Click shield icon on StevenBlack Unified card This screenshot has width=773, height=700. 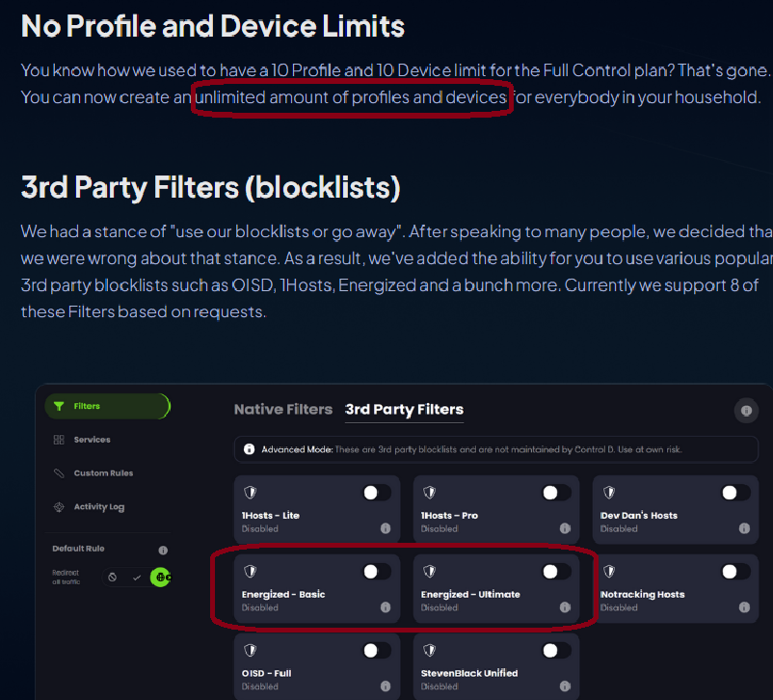[430, 650]
